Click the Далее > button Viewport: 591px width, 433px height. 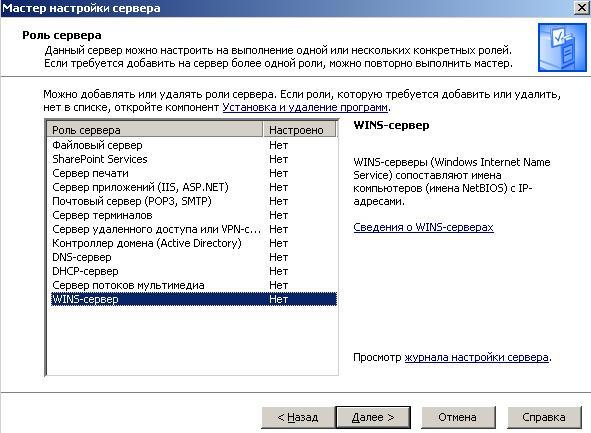point(373,417)
